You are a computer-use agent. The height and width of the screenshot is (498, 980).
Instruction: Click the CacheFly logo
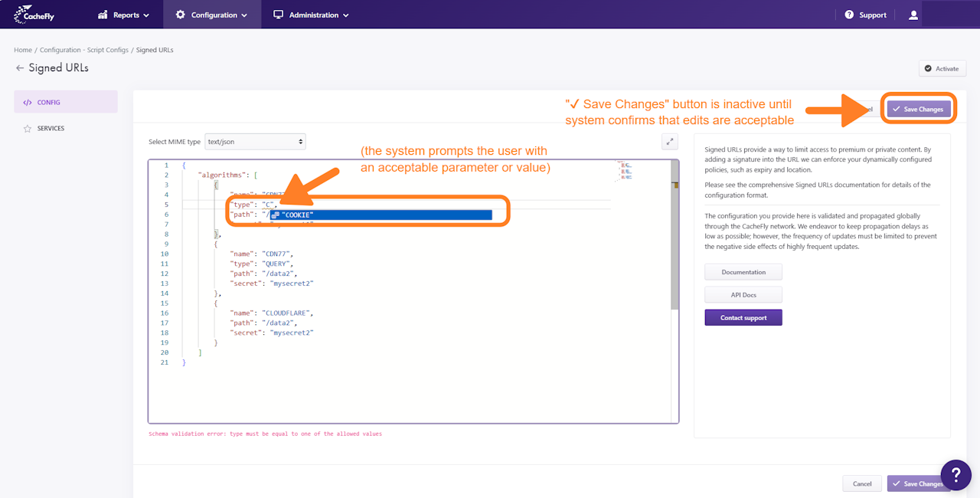pos(35,15)
